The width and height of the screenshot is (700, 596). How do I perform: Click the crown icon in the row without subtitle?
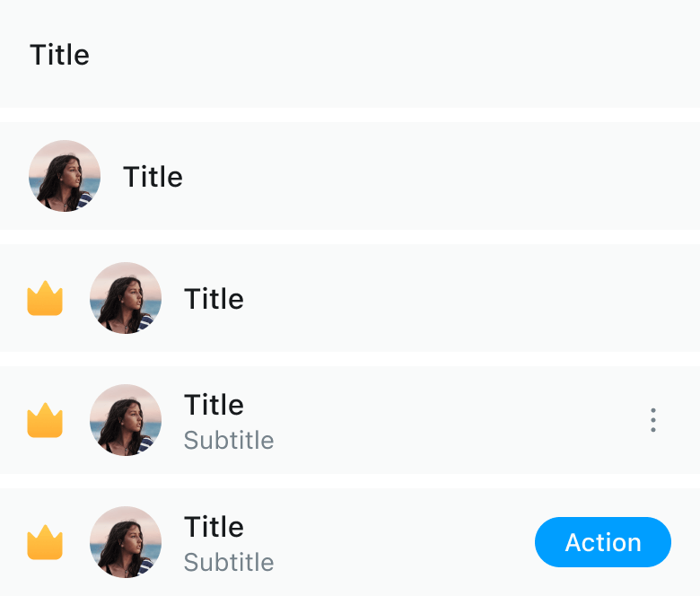pos(45,298)
